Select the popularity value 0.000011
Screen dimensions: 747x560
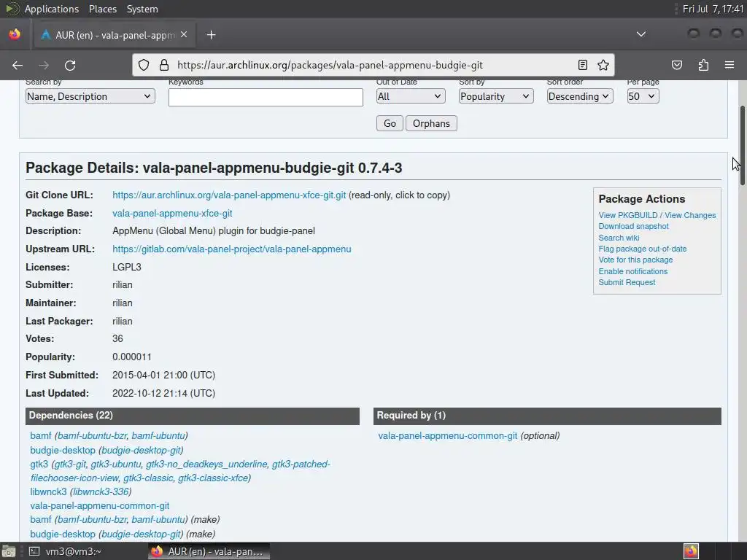coord(132,357)
